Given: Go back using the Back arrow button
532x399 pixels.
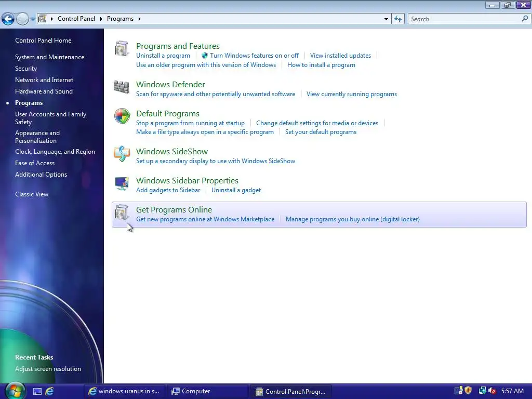Looking at the screenshot, I should 8,19.
